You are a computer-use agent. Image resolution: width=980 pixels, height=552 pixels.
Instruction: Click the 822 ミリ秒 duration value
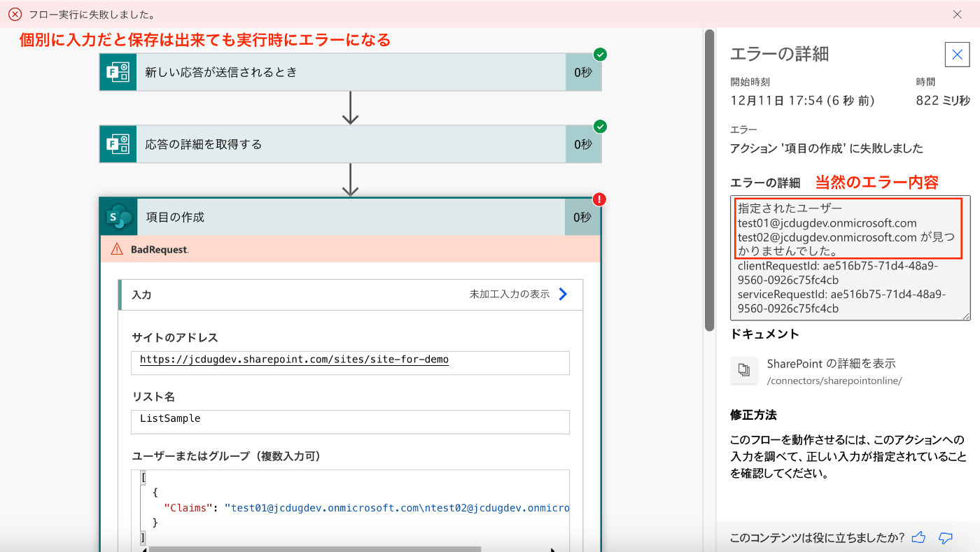click(x=943, y=101)
